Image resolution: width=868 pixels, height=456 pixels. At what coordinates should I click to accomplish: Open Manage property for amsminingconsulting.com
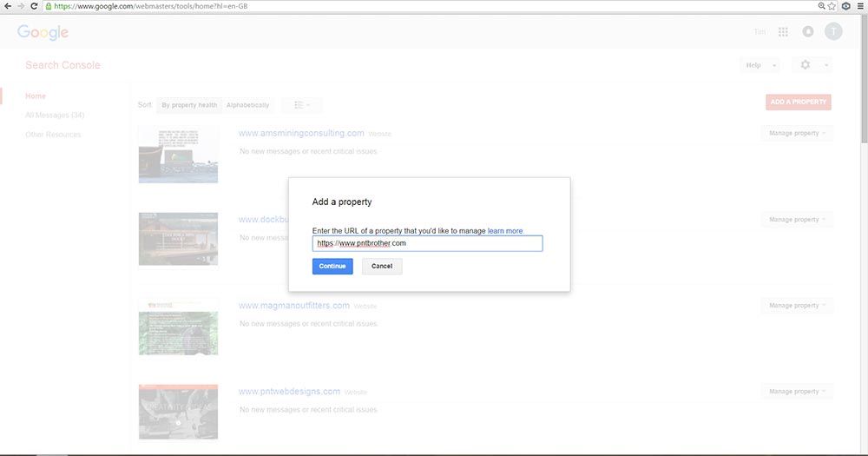797,133
